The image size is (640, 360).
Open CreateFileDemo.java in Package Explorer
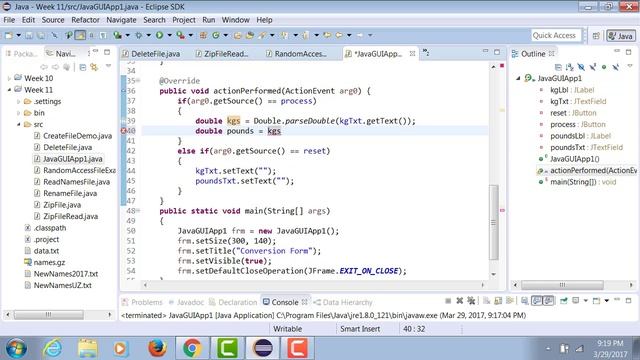(78, 136)
